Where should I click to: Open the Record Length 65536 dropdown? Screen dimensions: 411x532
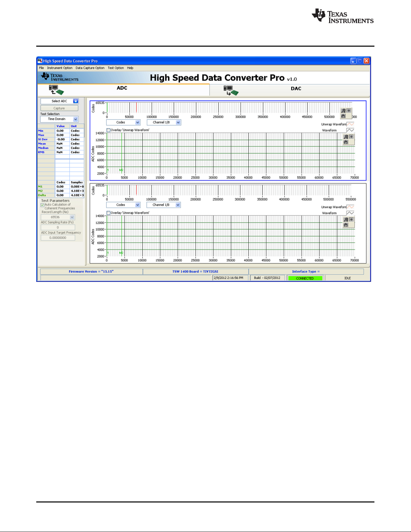(x=58, y=217)
